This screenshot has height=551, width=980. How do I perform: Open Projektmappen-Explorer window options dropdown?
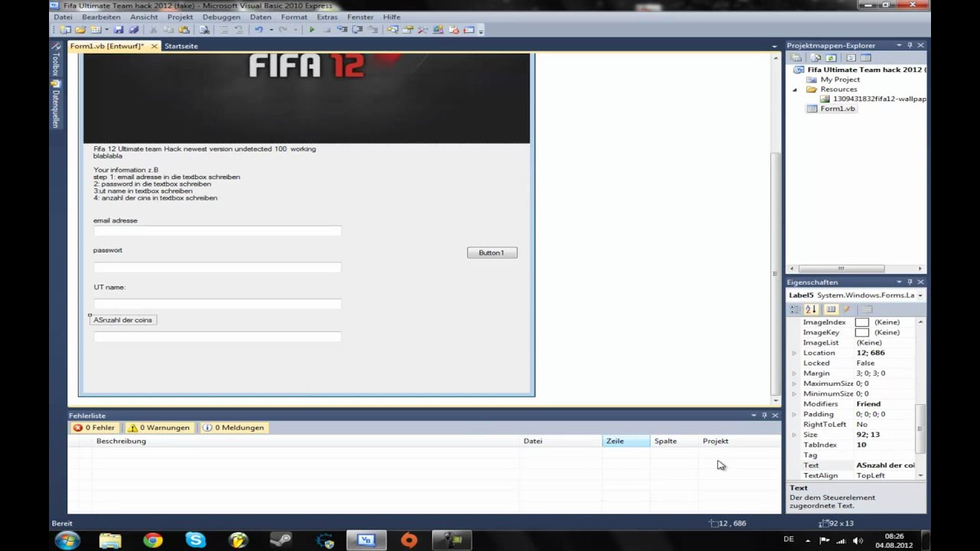(899, 45)
